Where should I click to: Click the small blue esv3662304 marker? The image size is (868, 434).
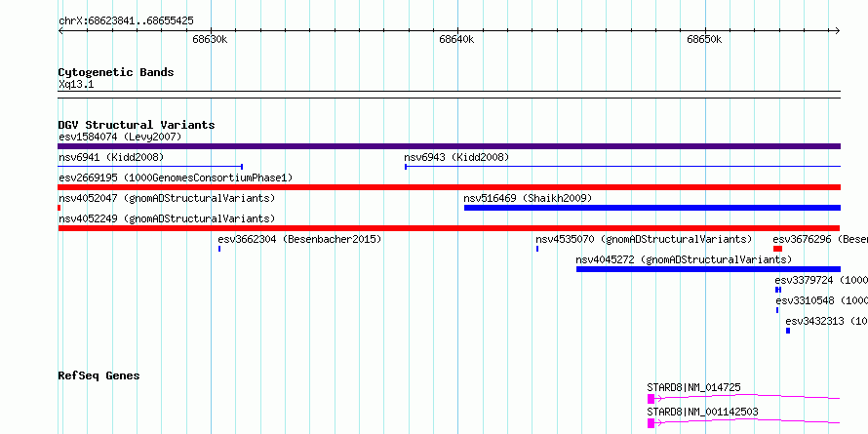tap(219, 249)
